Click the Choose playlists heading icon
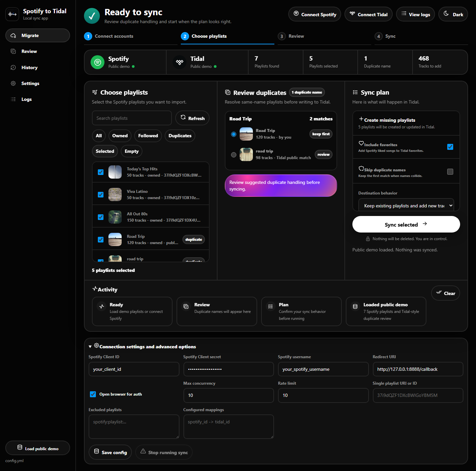 (95, 92)
